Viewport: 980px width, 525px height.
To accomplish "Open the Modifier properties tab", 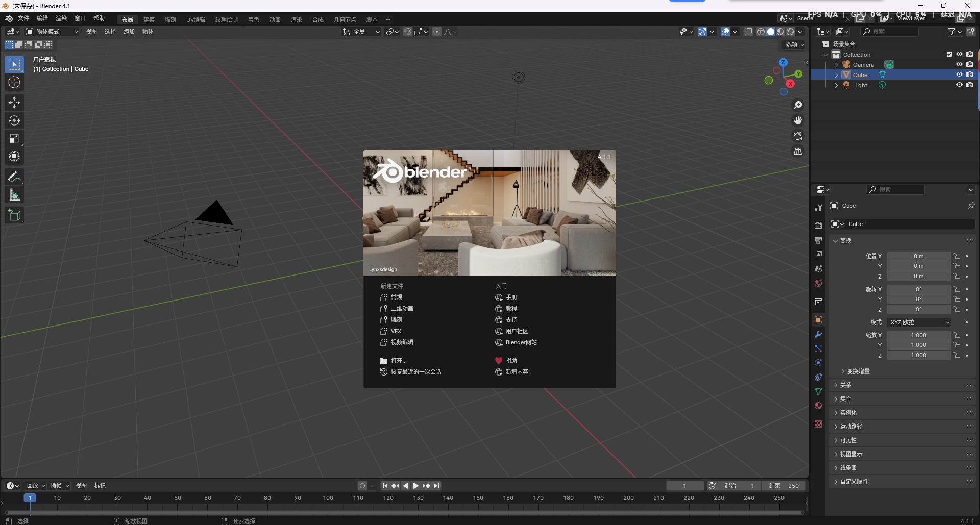I will point(818,334).
